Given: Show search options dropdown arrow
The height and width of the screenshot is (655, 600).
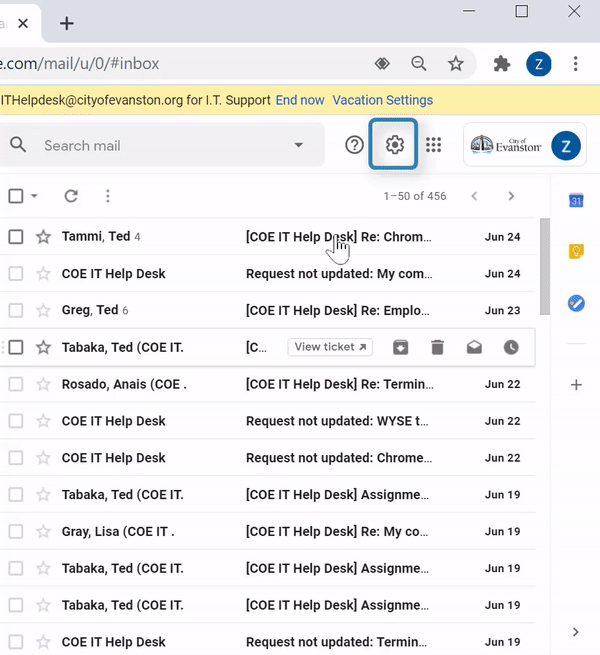Looking at the screenshot, I should pyautogui.click(x=298, y=145).
